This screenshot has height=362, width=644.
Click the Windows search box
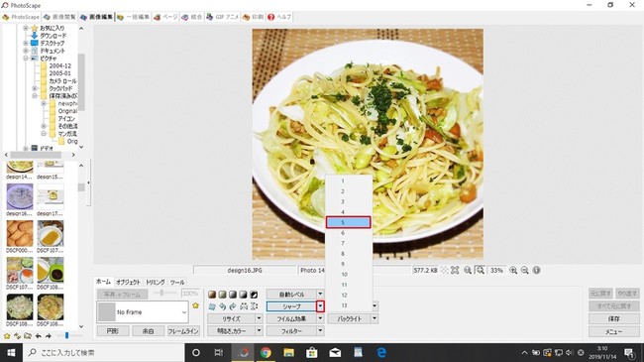103,352
